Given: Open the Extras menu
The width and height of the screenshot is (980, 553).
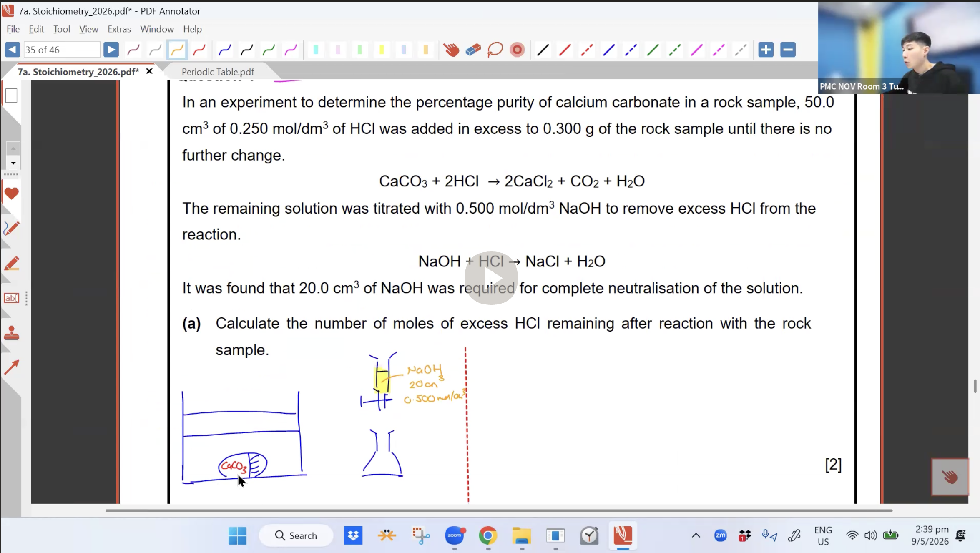Looking at the screenshot, I should pos(119,29).
